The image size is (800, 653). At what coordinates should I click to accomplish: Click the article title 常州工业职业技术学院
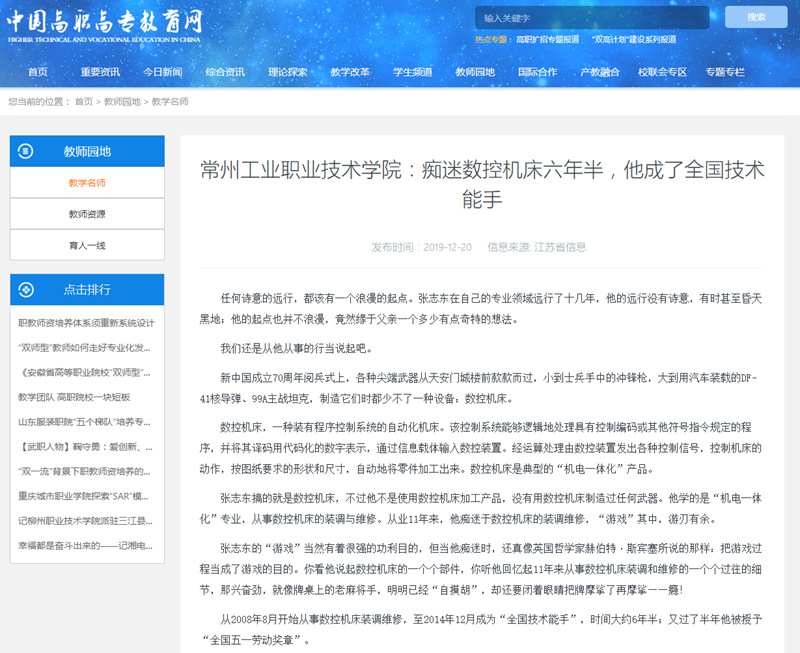482,184
